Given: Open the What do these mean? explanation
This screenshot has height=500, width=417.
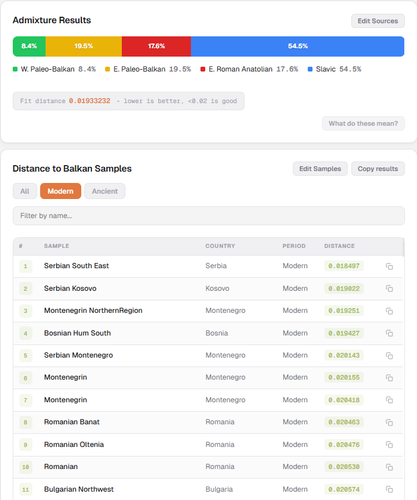Looking at the screenshot, I should [x=363, y=124].
